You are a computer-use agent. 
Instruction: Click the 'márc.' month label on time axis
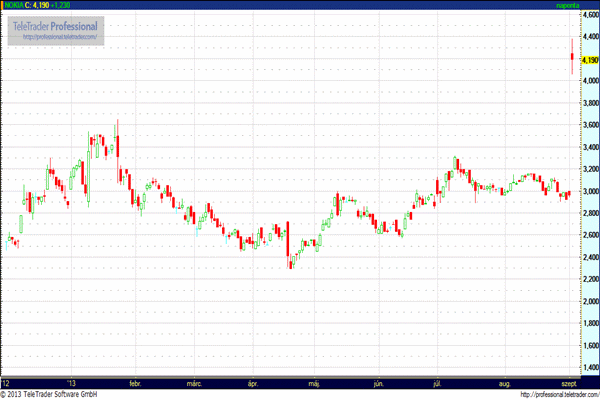(193, 382)
